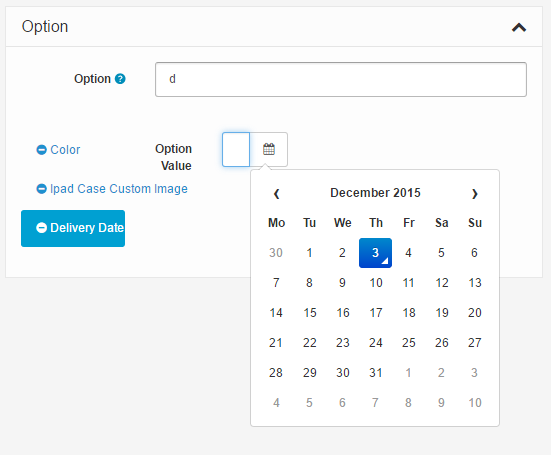This screenshot has width=551, height=455.
Task: Click the December 2015 month header
Action: (x=375, y=193)
